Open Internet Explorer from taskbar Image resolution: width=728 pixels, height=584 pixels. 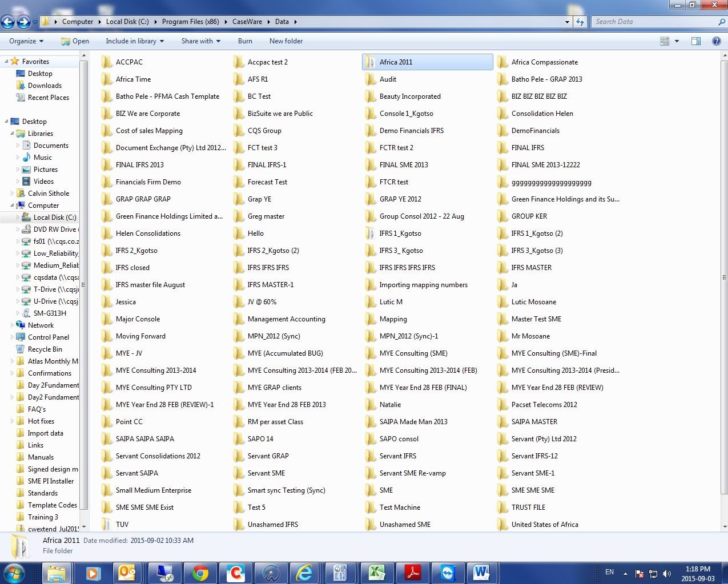point(304,572)
